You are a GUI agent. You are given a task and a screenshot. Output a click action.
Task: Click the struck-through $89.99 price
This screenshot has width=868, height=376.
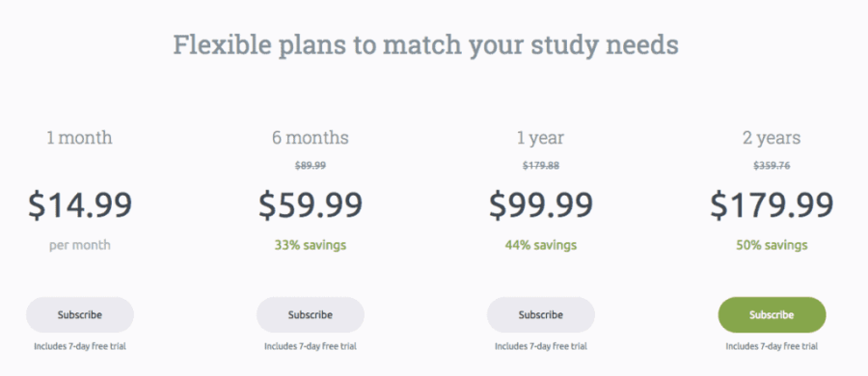point(310,166)
